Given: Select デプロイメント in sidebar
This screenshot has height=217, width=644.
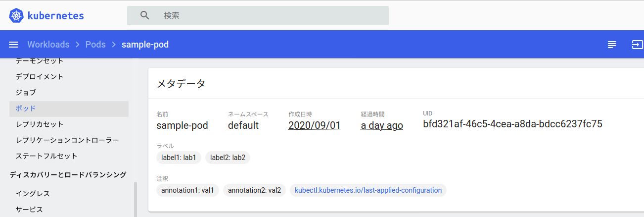Looking at the screenshot, I should tap(40, 77).
